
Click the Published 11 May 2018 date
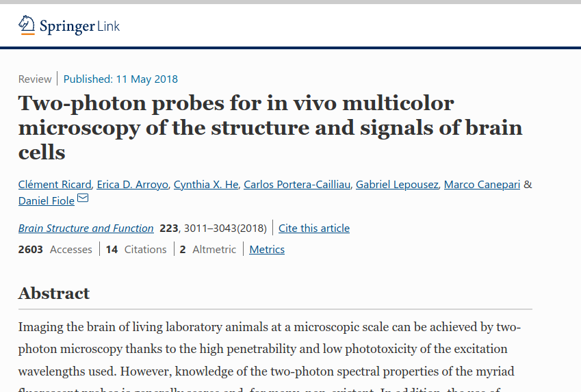tap(120, 79)
